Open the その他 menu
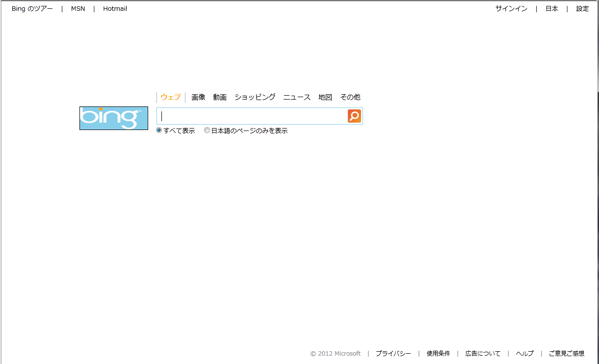 coord(350,97)
